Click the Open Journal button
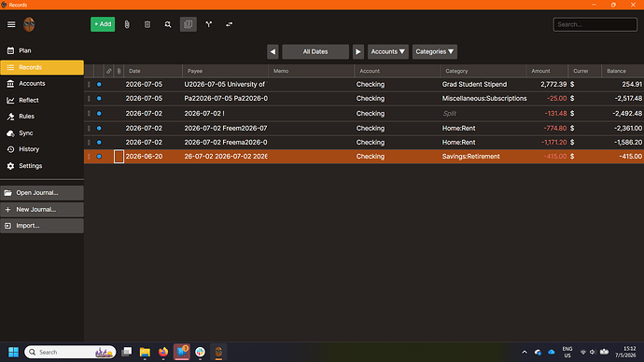644x362 pixels. pyautogui.click(x=42, y=193)
